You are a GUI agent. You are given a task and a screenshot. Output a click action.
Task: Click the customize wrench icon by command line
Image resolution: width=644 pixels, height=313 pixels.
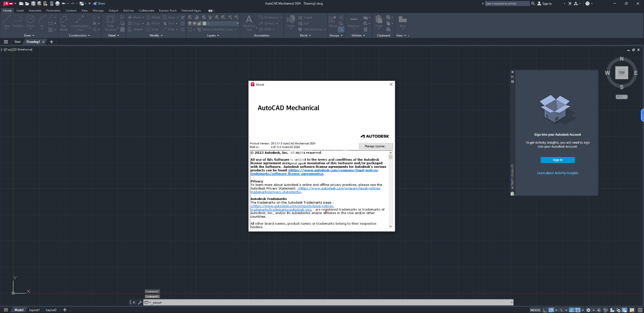140,303
